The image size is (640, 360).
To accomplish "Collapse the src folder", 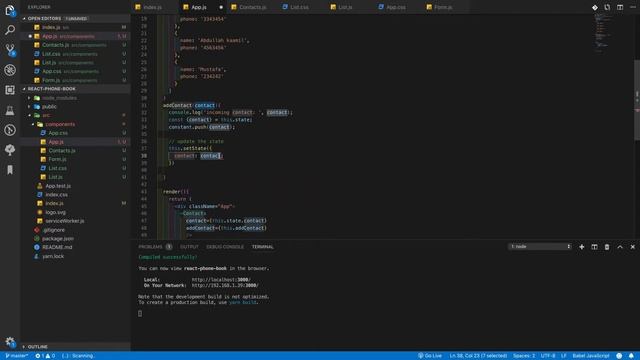I will (29, 116).
